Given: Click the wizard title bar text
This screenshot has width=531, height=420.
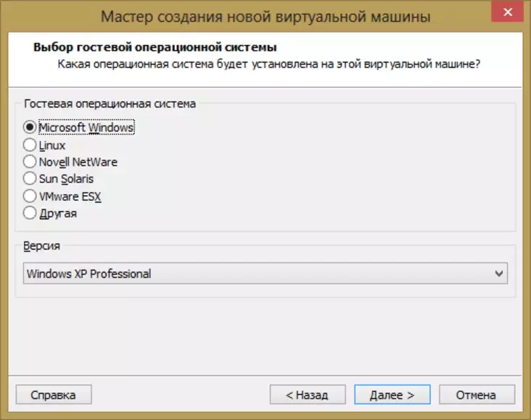Looking at the screenshot, I should [265, 16].
